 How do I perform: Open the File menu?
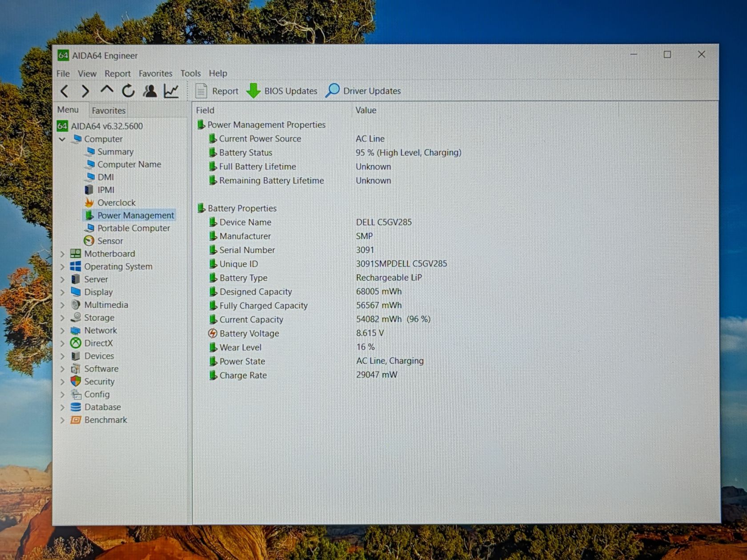pyautogui.click(x=63, y=73)
